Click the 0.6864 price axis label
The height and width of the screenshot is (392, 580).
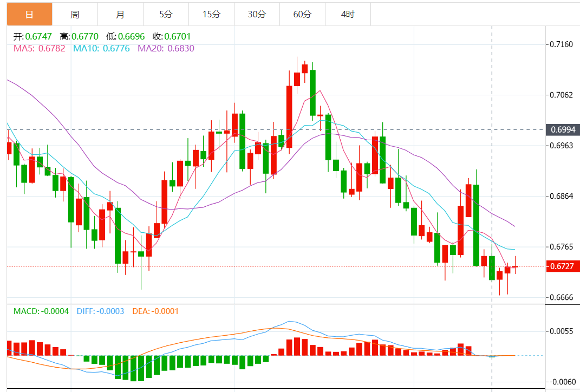click(x=562, y=196)
